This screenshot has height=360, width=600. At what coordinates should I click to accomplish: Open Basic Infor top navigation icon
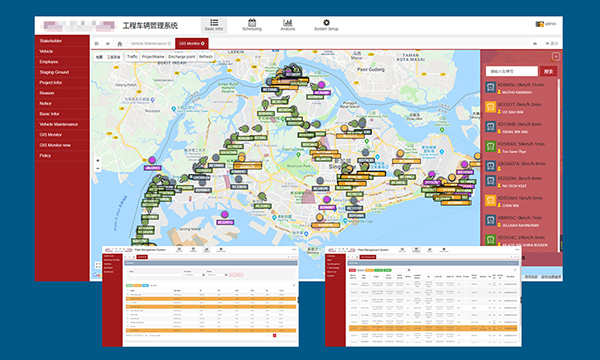coord(214,25)
